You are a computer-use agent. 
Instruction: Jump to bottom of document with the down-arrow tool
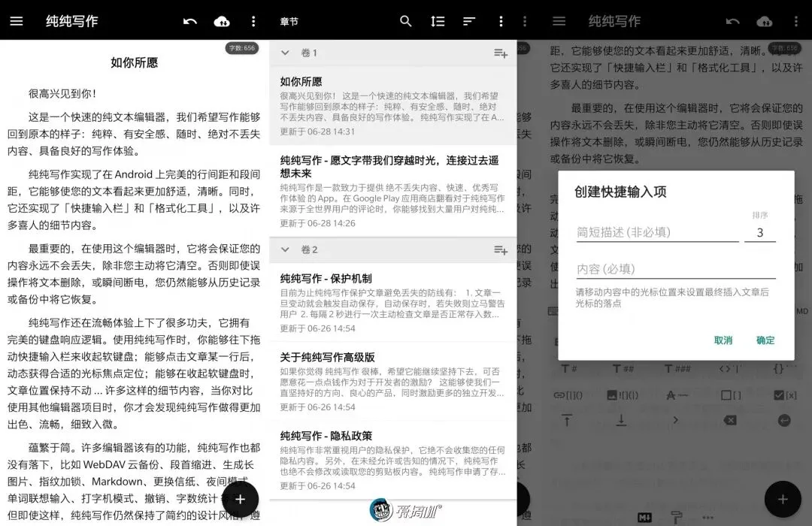pos(622,420)
